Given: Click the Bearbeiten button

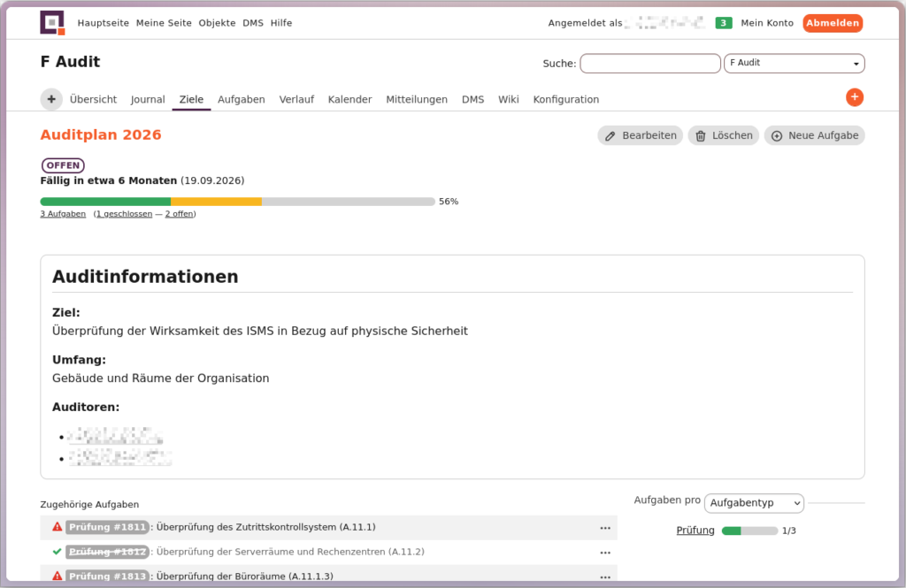Looking at the screenshot, I should tap(640, 135).
